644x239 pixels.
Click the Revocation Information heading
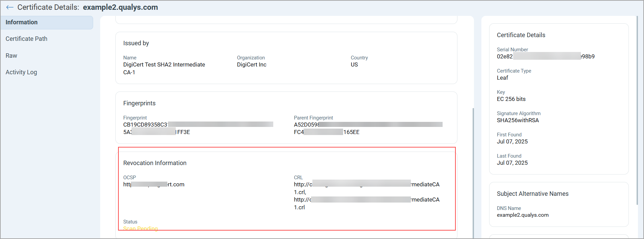point(155,163)
